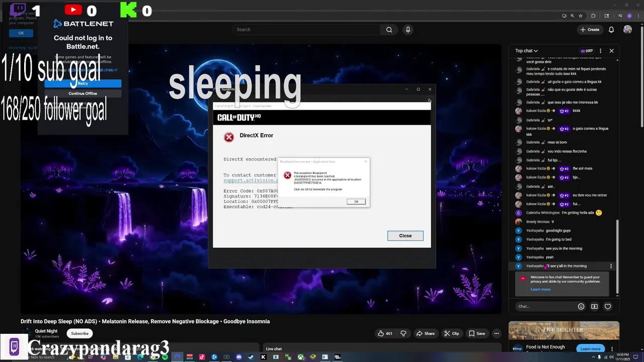644x362 pixels.
Task: Open options for Food is Not Enough ad
Action: 611,348
